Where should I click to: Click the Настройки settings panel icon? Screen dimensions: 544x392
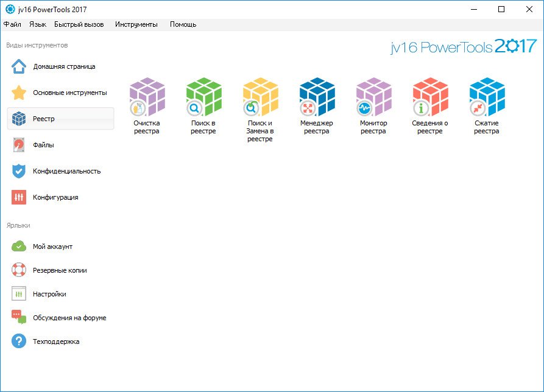pos(19,294)
